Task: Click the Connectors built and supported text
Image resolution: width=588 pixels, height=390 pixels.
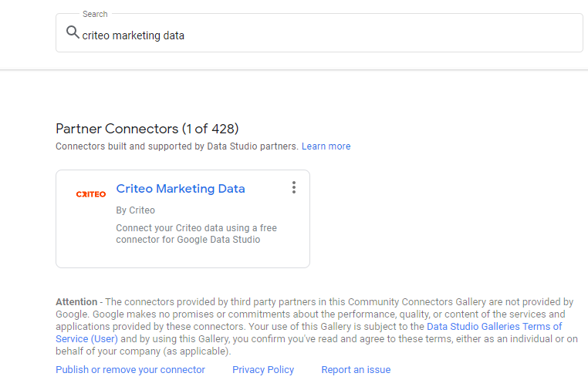Action: pyautogui.click(x=177, y=146)
